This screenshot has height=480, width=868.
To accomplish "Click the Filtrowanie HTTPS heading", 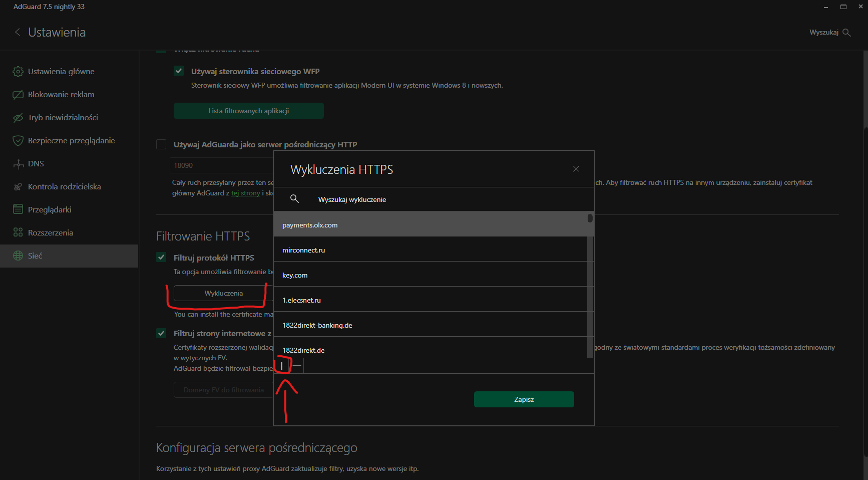I will (x=203, y=236).
